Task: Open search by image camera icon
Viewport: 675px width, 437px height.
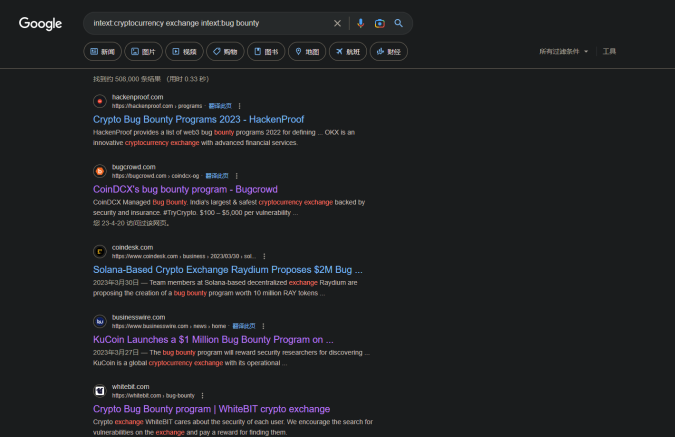Action: click(x=380, y=23)
